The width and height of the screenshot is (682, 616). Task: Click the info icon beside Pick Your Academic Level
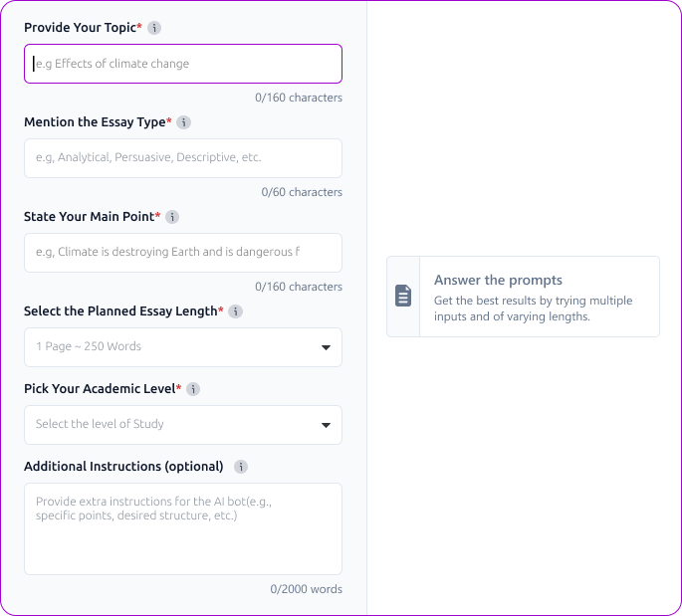pyautogui.click(x=193, y=389)
